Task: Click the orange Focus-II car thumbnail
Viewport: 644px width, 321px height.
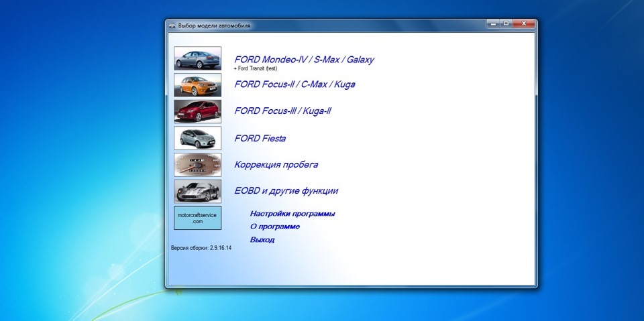Action: (197, 85)
